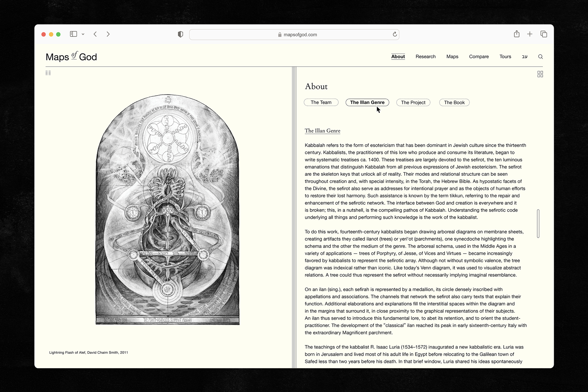The width and height of the screenshot is (588, 392).
Task: Click the underlined The Illan Genre heading
Action: click(322, 131)
